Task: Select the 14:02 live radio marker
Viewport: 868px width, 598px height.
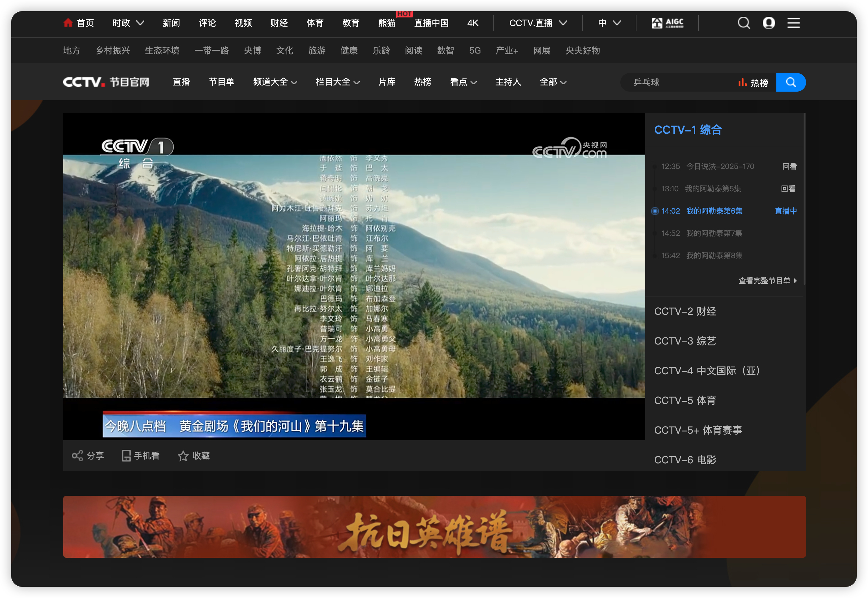Action: [655, 211]
